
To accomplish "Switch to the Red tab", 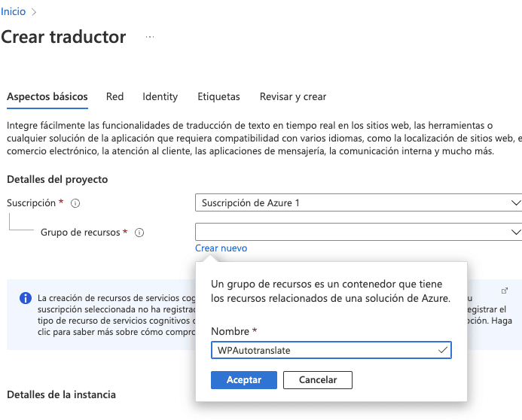I will tap(114, 97).
